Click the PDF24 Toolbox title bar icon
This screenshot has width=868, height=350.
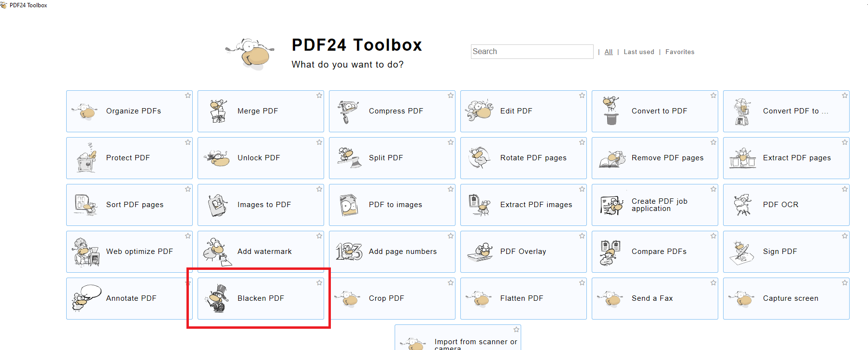[4, 5]
